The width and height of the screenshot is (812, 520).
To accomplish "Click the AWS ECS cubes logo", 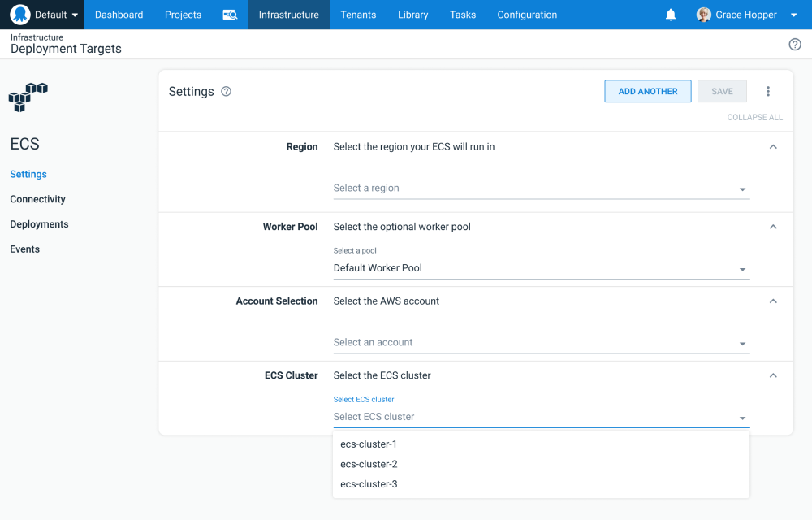I will tap(28, 97).
